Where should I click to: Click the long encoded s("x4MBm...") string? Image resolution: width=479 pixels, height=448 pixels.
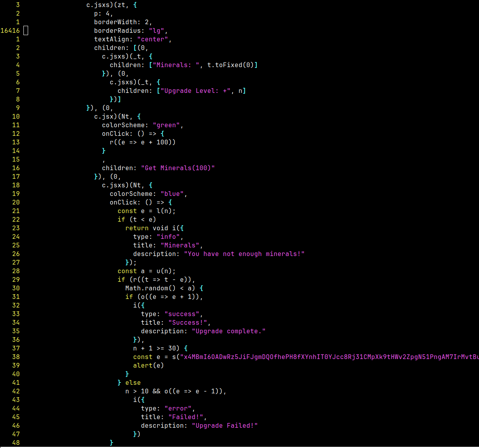tap(329, 357)
